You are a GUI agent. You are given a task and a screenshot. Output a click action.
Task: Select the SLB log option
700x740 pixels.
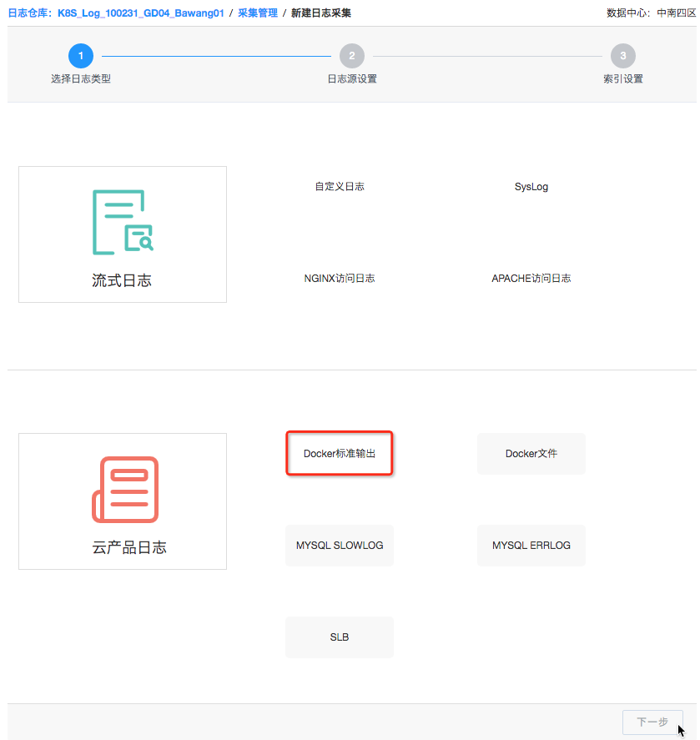339,637
